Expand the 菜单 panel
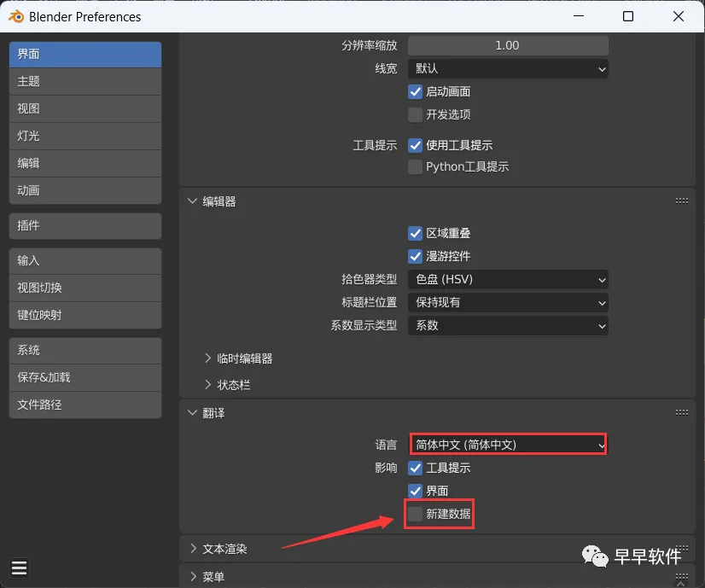This screenshot has height=588, width=705. [194, 576]
